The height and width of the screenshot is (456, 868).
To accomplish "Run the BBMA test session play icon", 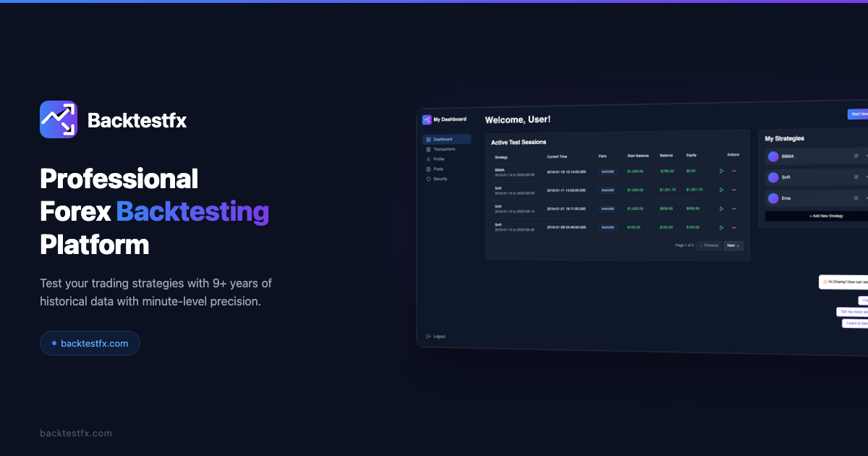I will pyautogui.click(x=721, y=171).
